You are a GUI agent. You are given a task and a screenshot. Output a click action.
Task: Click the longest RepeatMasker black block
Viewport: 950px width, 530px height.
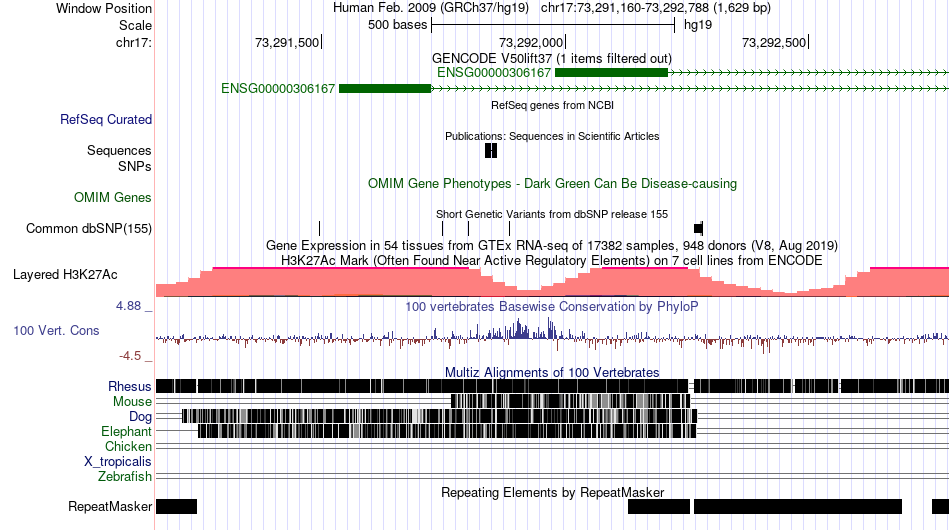tap(798, 506)
